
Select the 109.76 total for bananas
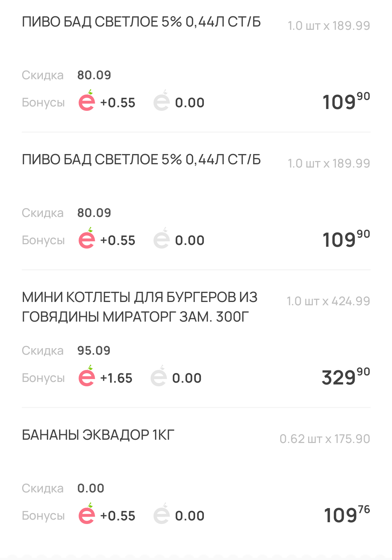(347, 515)
